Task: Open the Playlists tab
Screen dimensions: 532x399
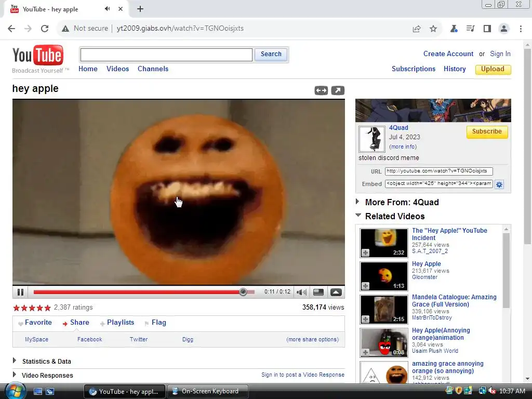Action: tap(117, 322)
